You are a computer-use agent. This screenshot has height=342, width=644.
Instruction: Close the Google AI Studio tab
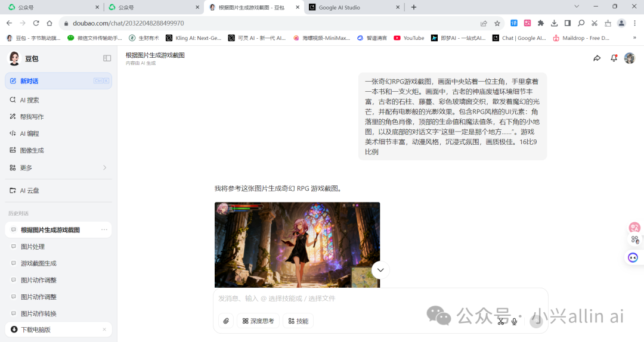[398, 7]
